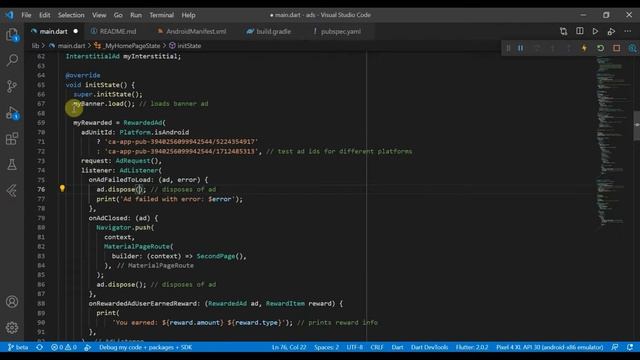Open the Explorer view in activity bar
Viewport: 640px width, 360px height.
pos(12,35)
